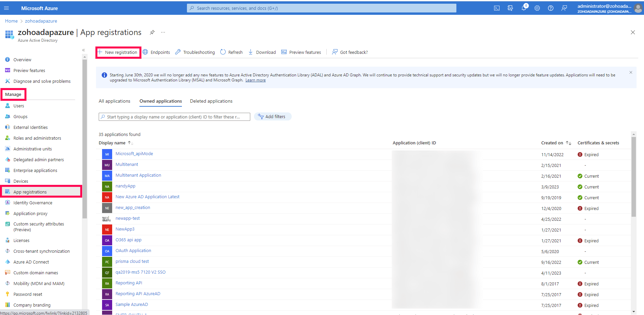
Task: Open portal settings gear
Action: pos(537,8)
